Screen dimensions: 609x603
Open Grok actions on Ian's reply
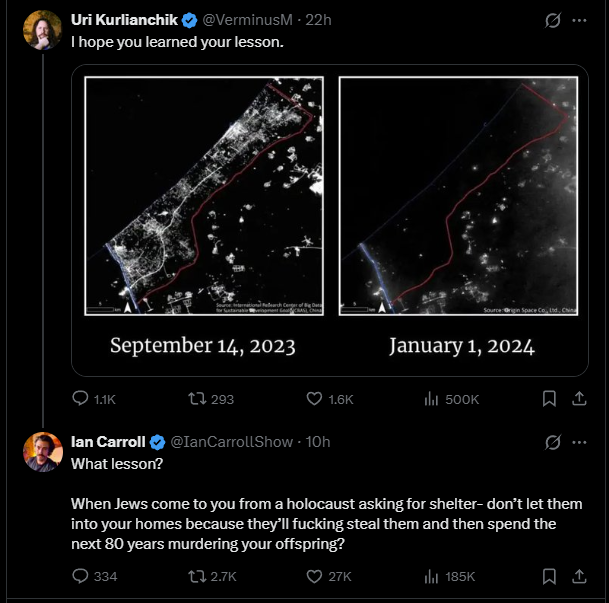(x=552, y=442)
